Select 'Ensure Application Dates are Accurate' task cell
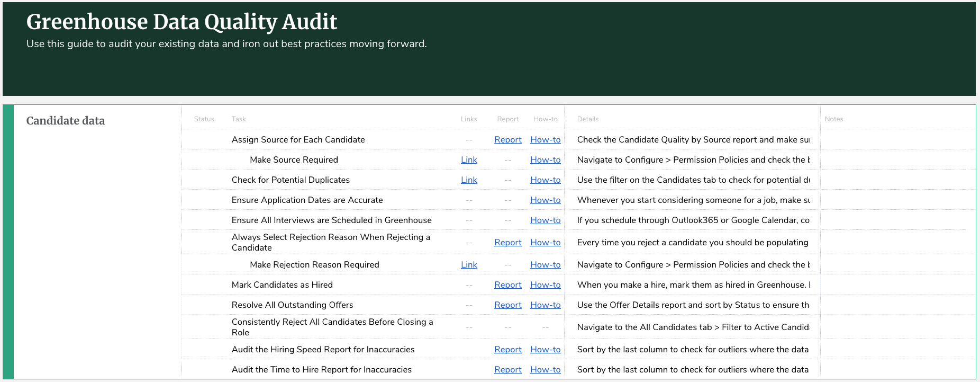980x382 pixels. [307, 200]
